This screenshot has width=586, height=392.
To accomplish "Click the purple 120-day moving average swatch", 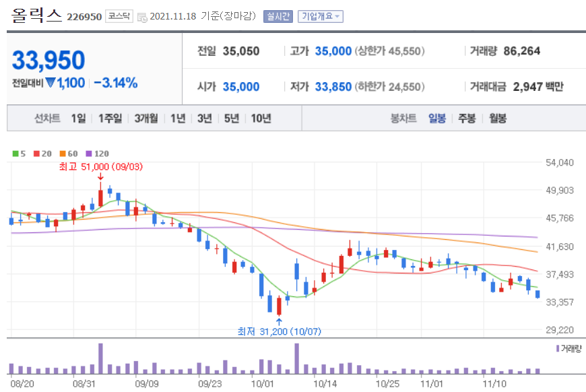I will [x=88, y=154].
